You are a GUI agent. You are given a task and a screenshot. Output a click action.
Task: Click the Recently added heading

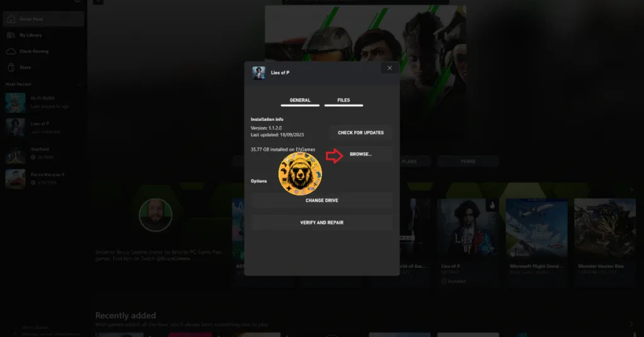pos(126,315)
